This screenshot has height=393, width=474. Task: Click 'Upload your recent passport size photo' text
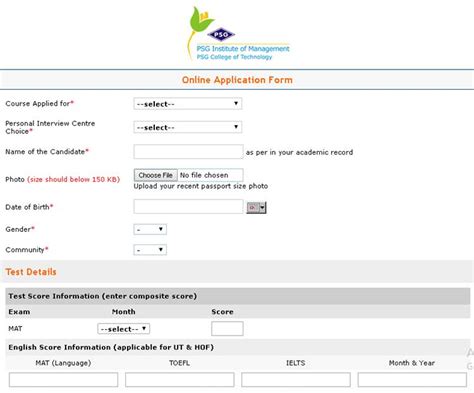coord(201,186)
